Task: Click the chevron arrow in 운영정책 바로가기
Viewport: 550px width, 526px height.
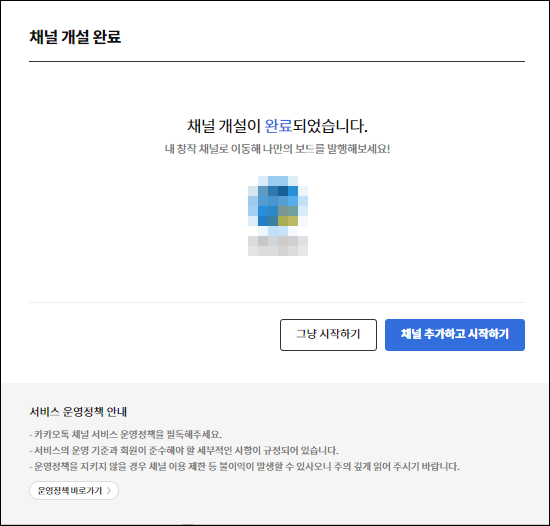Action: pos(109,490)
